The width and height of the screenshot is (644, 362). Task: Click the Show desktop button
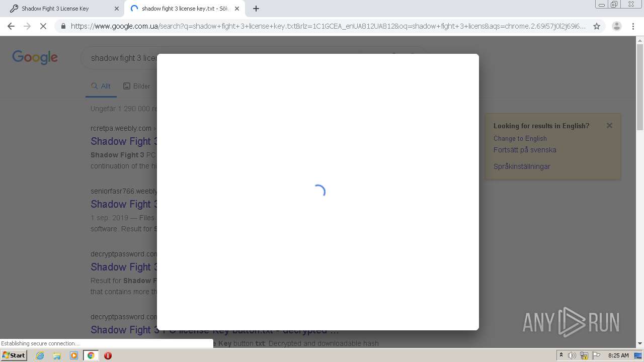[638, 355]
